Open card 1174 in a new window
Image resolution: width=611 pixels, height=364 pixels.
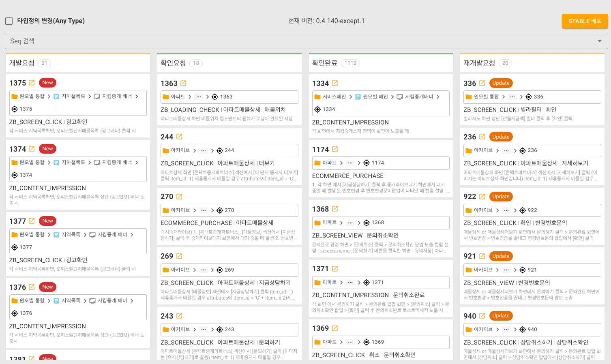(x=335, y=149)
